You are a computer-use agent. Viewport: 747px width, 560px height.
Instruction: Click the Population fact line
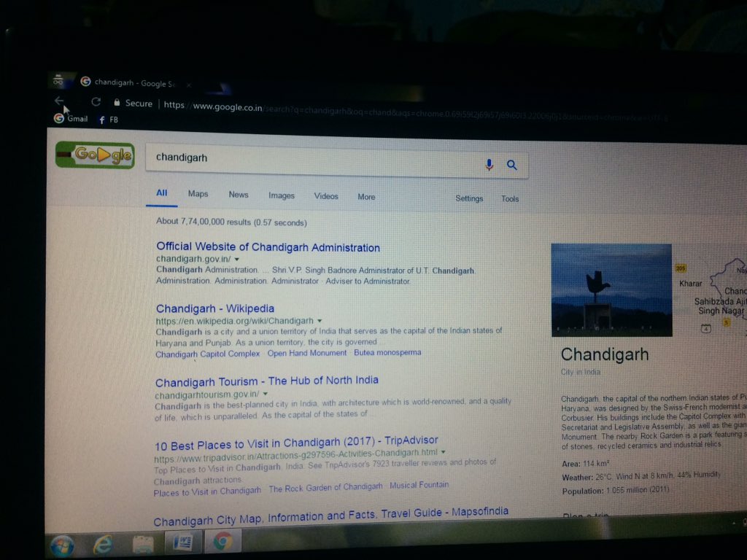tap(616, 490)
